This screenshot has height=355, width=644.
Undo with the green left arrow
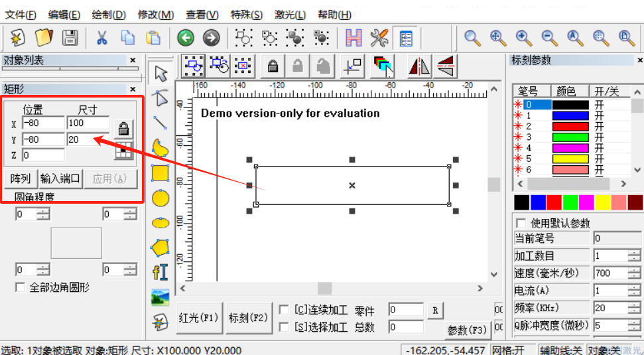[x=186, y=38]
